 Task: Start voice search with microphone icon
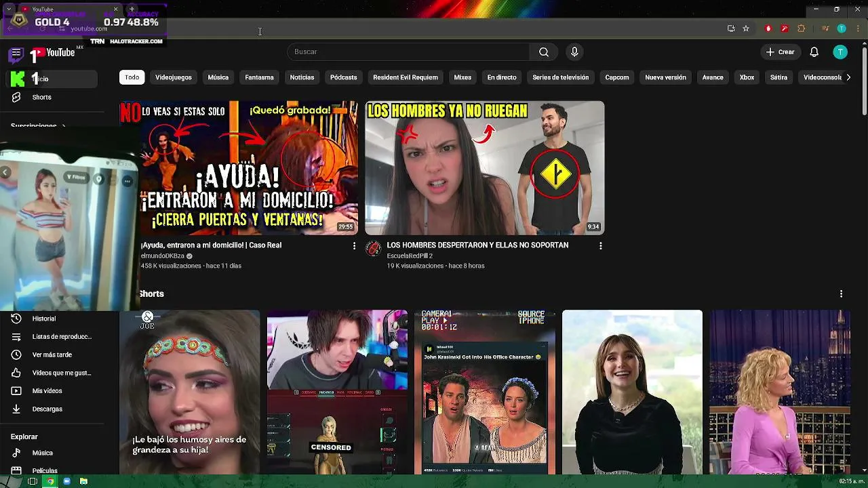[x=574, y=52]
